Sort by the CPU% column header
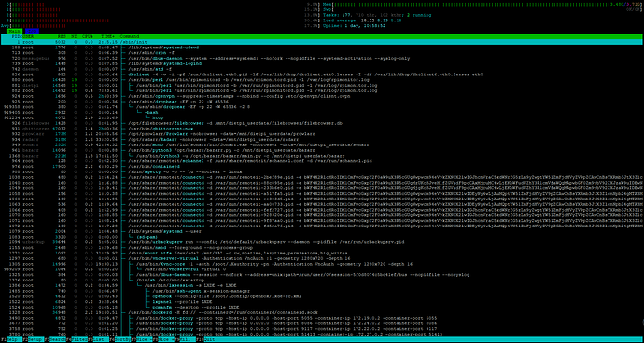The width and height of the screenshot is (644, 343). 87,36
